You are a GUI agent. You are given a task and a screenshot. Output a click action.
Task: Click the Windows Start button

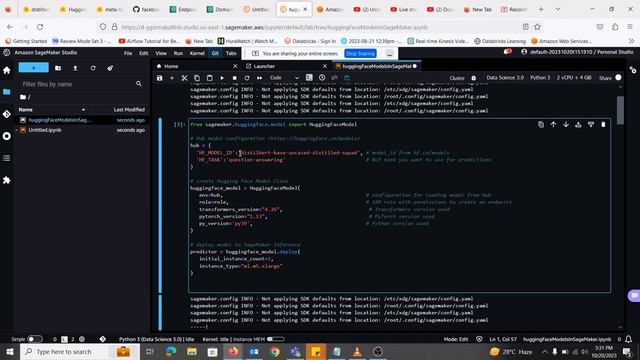tap(10, 351)
